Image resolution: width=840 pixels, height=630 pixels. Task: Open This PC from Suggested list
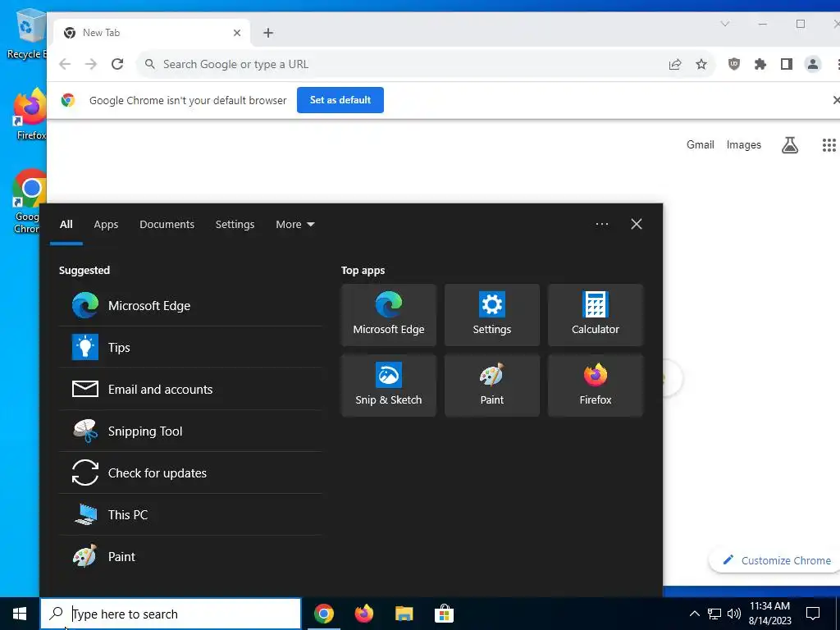[190, 514]
